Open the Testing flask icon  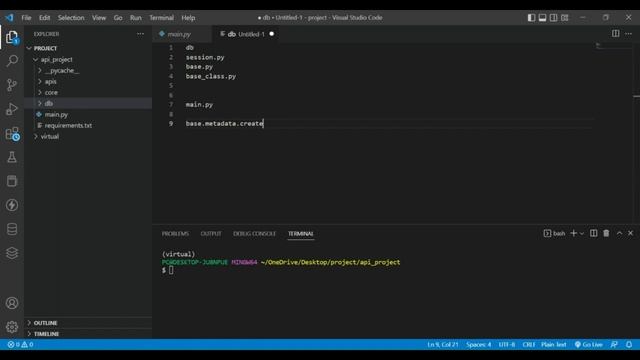pyautogui.click(x=12, y=157)
